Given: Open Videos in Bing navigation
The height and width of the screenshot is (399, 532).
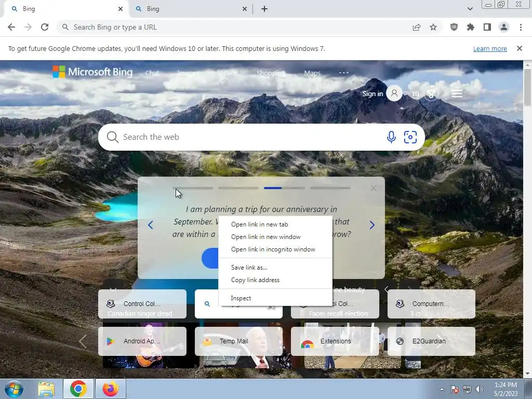Looking at the screenshot, I should 228,73.
